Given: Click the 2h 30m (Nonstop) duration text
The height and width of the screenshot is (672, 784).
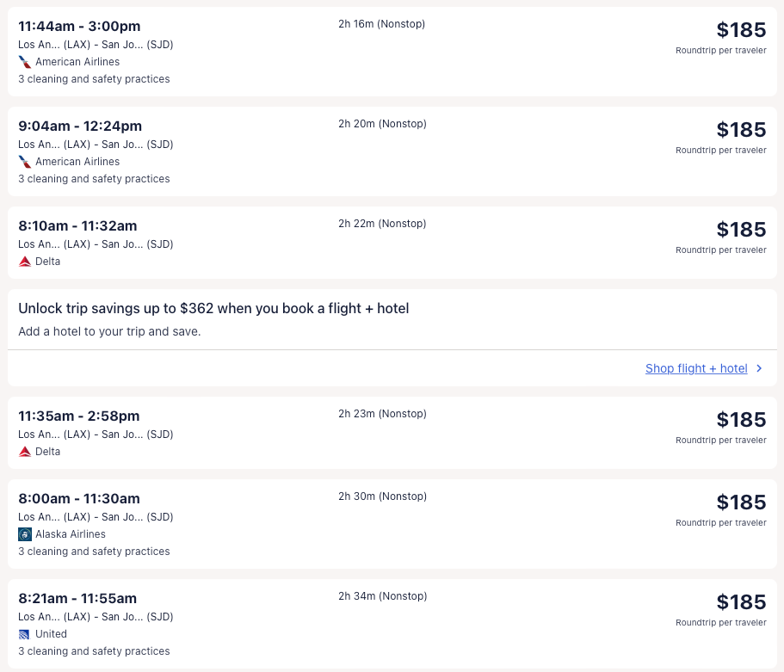Looking at the screenshot, I should pos(383,496).
